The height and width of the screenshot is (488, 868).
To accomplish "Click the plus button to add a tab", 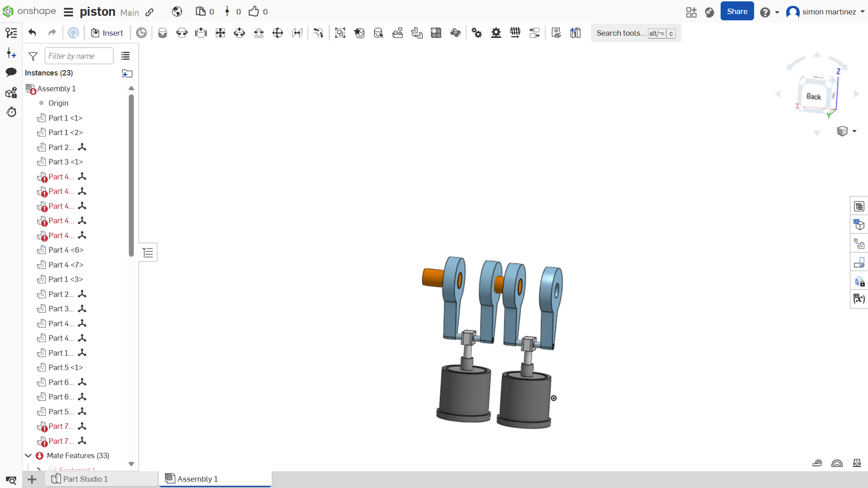I will pyautogui.click(x=32, y=479).
